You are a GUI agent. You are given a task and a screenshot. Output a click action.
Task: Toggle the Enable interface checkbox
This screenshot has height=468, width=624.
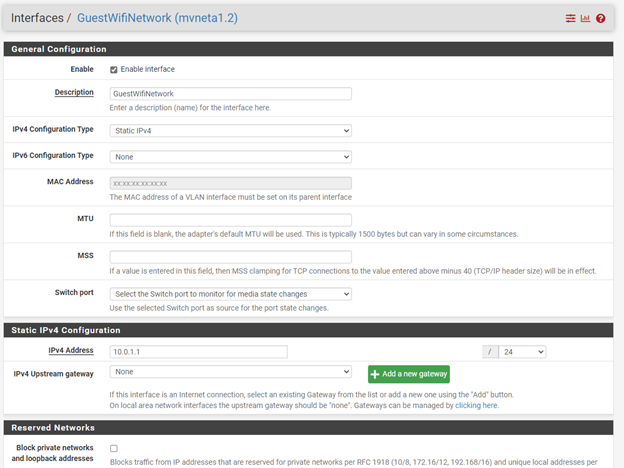[x=114, y=69]
